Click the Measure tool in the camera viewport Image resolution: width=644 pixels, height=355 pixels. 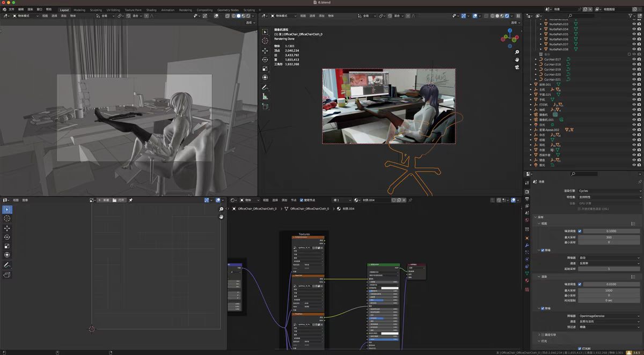265,97
